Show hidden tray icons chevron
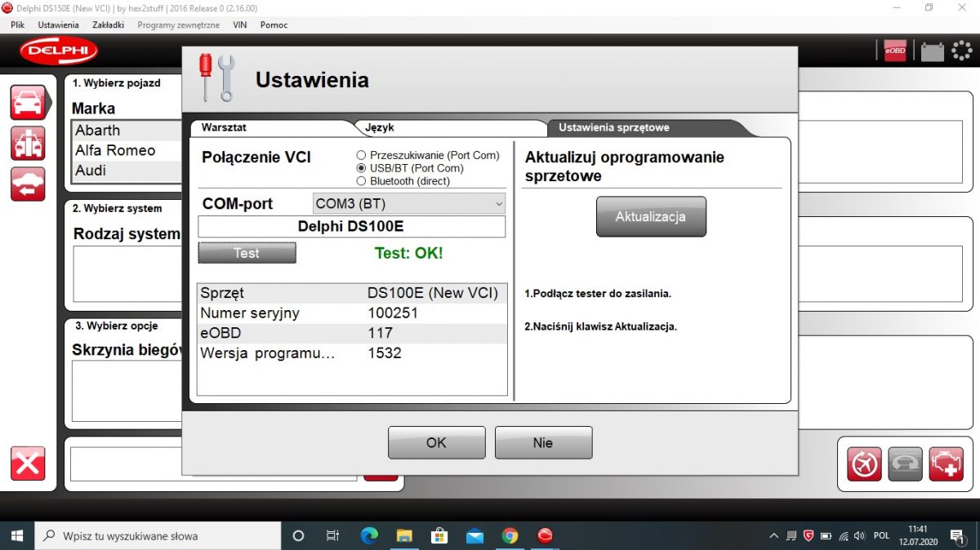 point(773,536)
